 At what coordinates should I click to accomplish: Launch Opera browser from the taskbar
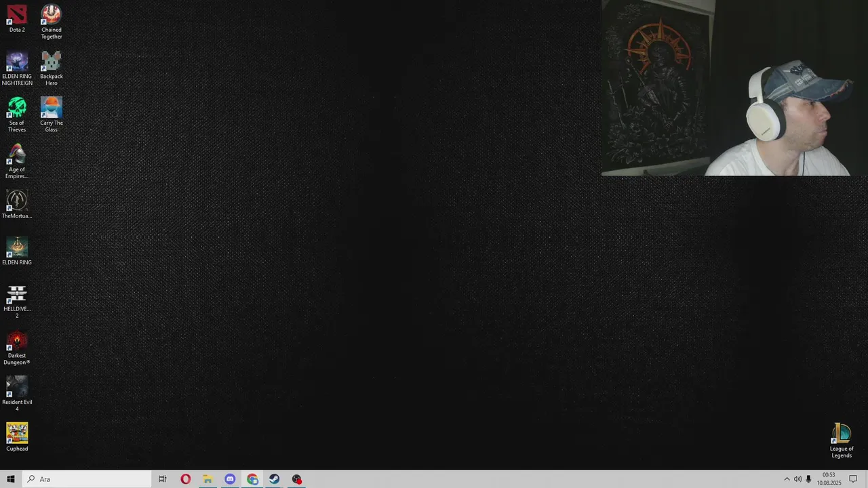[x=185, y=479]
